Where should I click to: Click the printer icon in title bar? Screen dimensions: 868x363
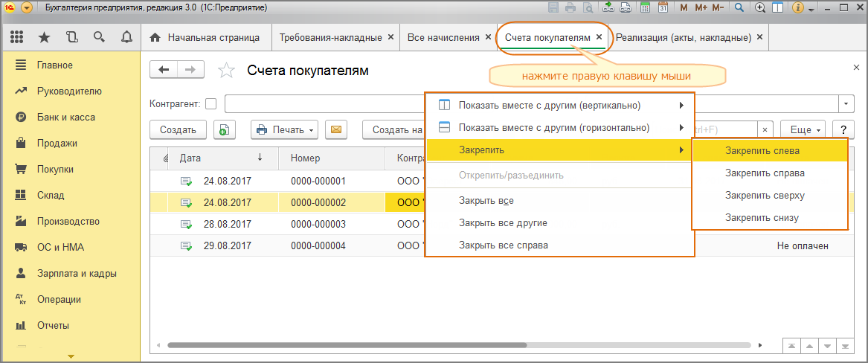[x=571, y=8]
